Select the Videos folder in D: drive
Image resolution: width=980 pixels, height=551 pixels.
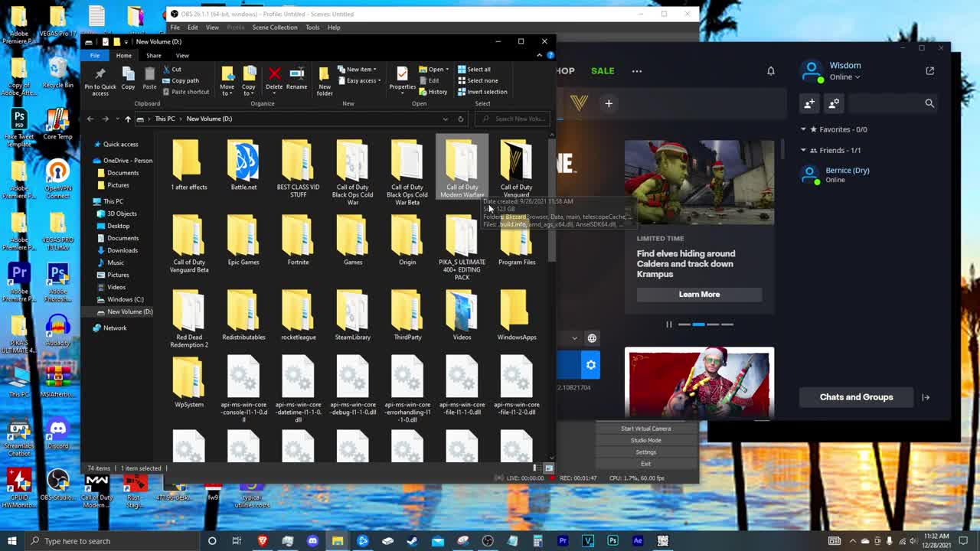pyautogui.click(x=462, y=315)
